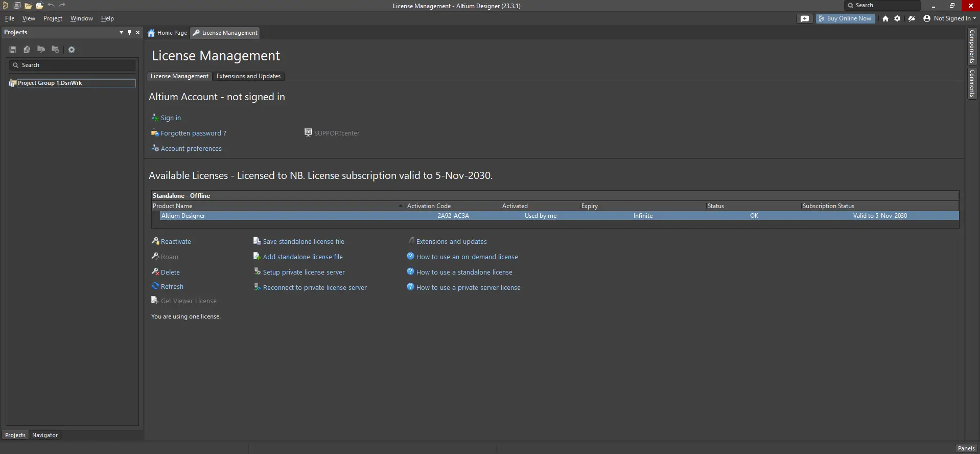Click the Forgotten password link
The image size is (980, 454).
(x=193, y=133)
